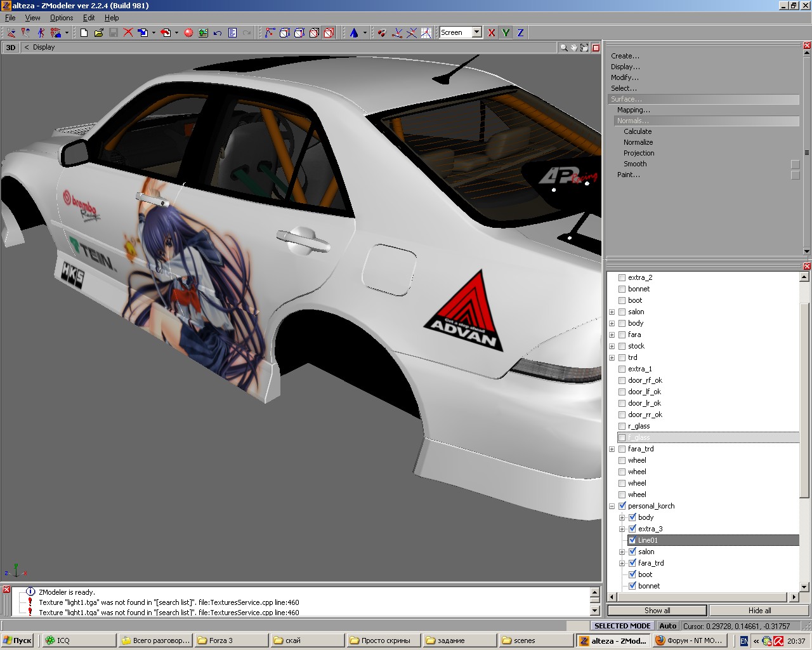The height and width of the screenshot is (650, 812).
Task: Click the Smooth normals command
Action: [x=635, y=164]
